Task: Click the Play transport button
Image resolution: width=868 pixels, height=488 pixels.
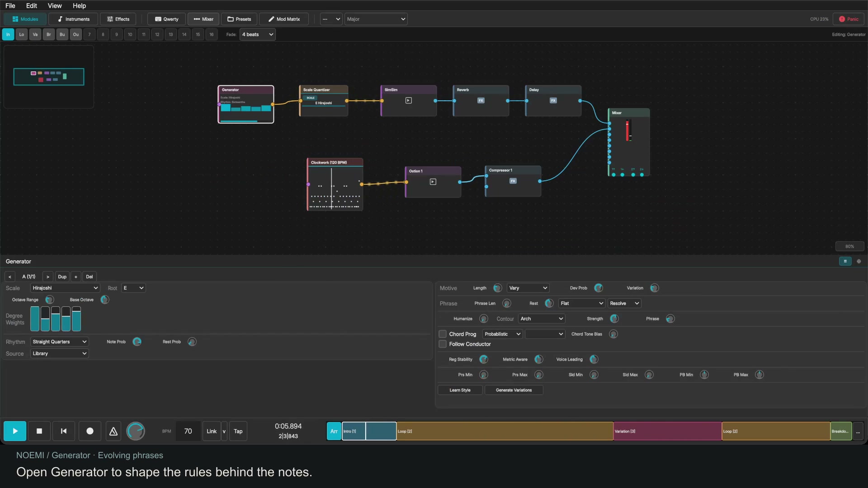Action: (x=15, y=431)
